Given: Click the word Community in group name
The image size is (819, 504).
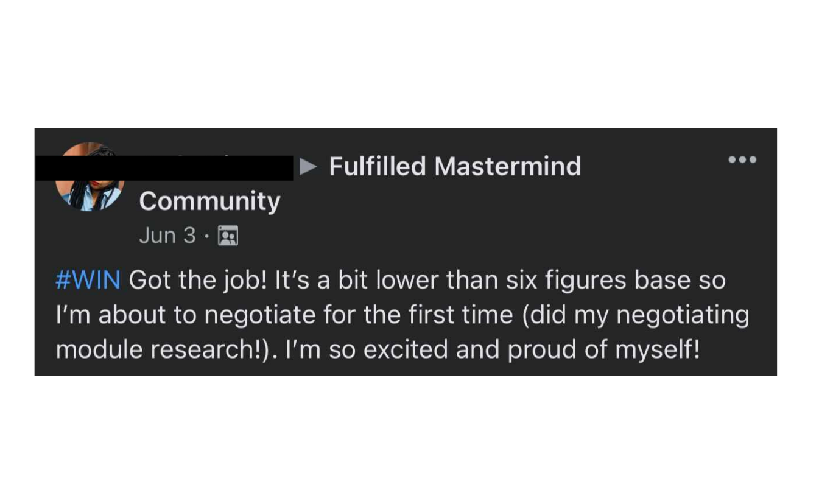Looking at the screenshot, I should point(209,201).
